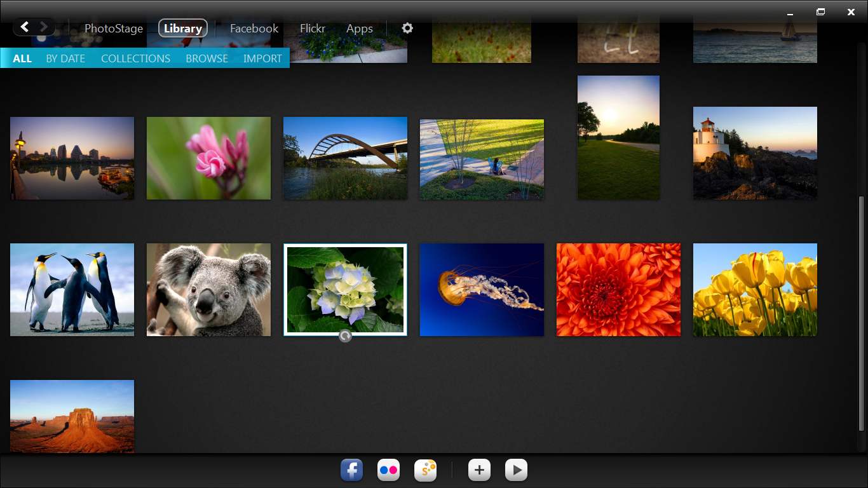This screenshot has height=488, width=868.
Task: Open the orange Snapfish icon in bottom bar
Action: coord(425,470)
